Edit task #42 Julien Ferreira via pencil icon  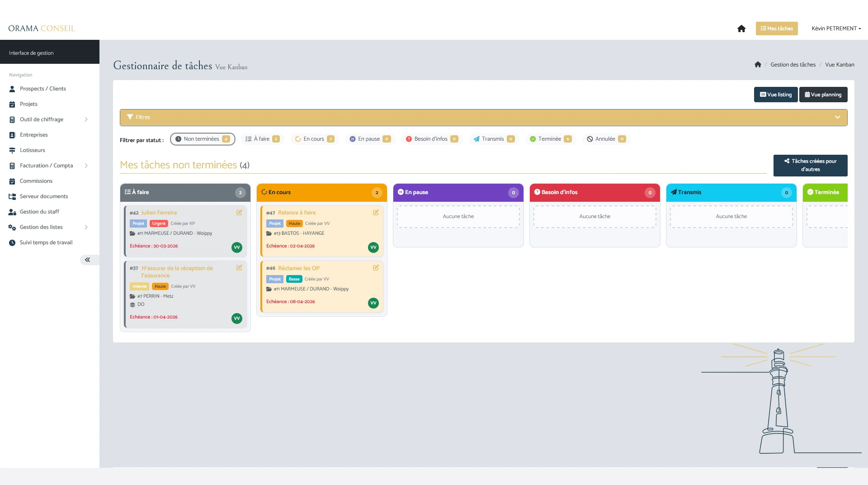(x=239, y=213)
